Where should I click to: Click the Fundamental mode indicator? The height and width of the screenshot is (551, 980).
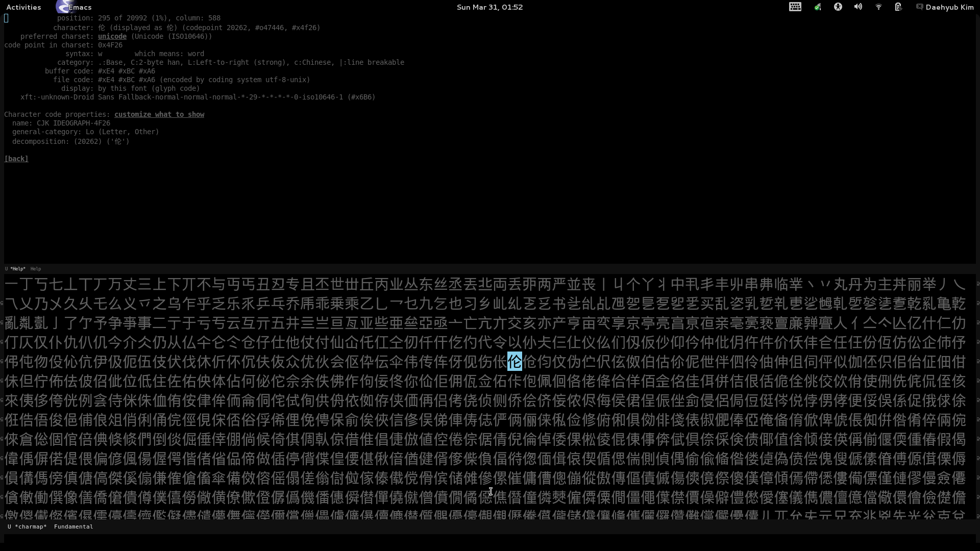[73, 527]
